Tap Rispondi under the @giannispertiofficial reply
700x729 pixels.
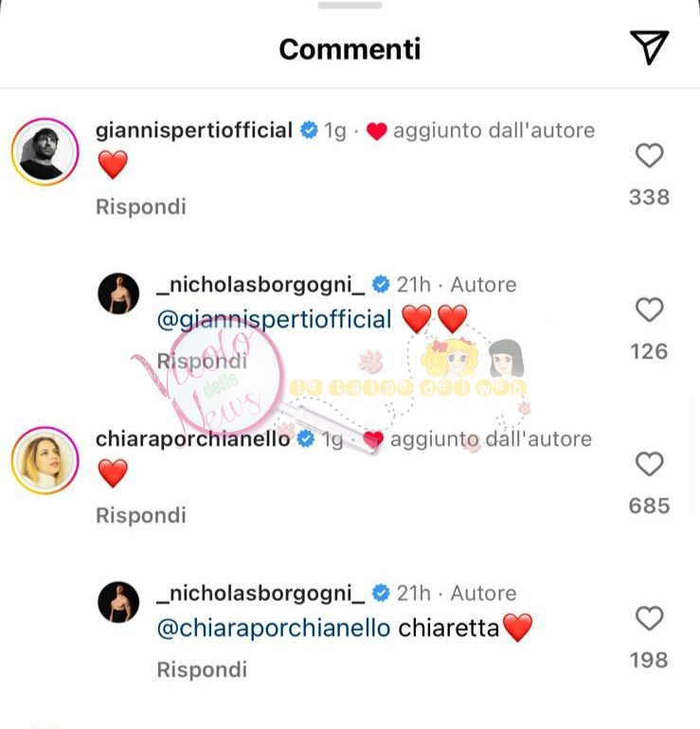[202, 361]
